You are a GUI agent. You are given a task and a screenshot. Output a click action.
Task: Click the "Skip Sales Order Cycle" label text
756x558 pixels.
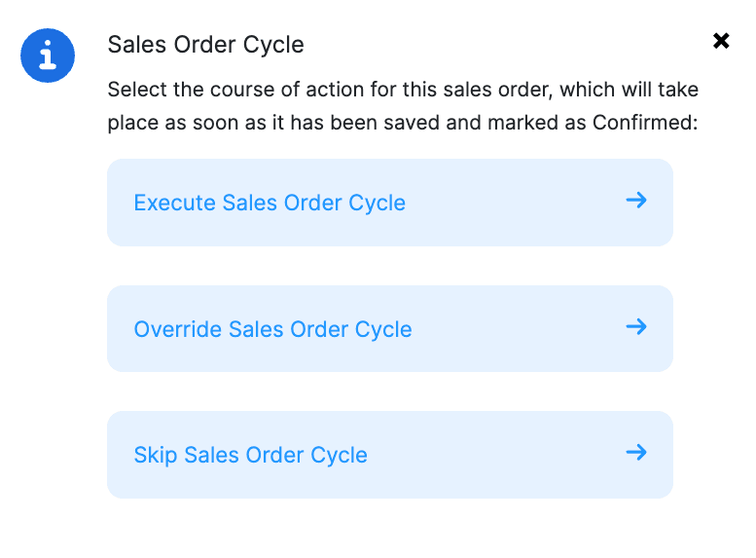(250, 455)
